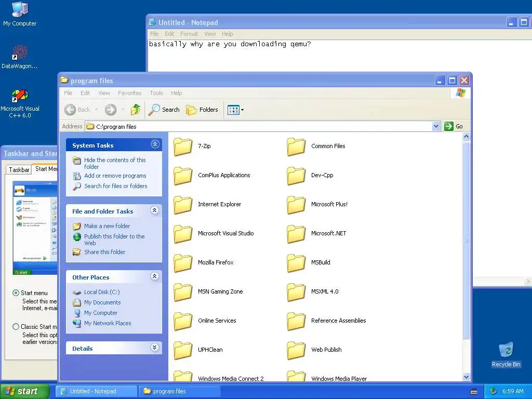Expand the Details panel
532x399 pixels.
point(155,348)
